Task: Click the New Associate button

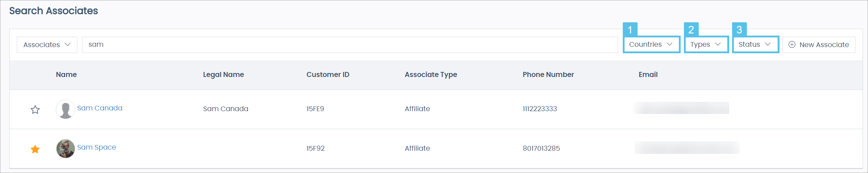Action: (x=819, y=45)
